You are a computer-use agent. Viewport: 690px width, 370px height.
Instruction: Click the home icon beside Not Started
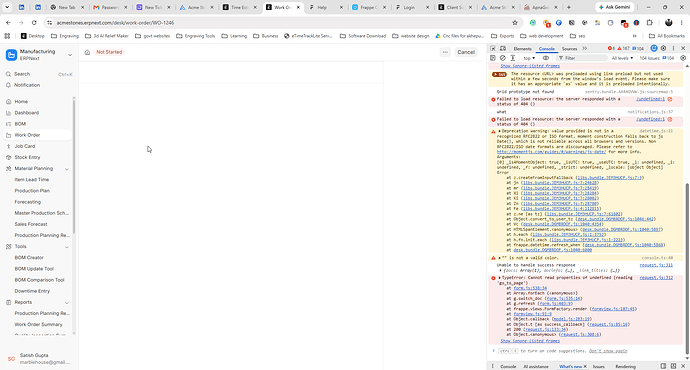87,52
